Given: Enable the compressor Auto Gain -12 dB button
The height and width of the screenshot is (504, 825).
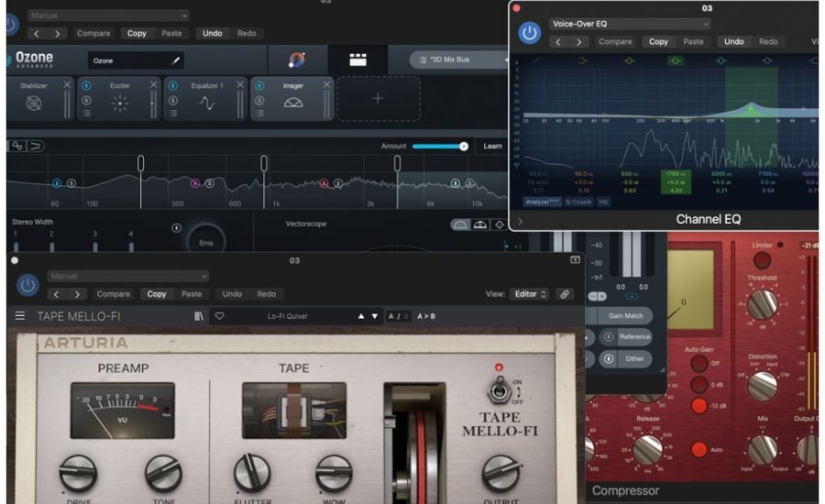Looking at the screenshot, I should [x=700, y=406].
